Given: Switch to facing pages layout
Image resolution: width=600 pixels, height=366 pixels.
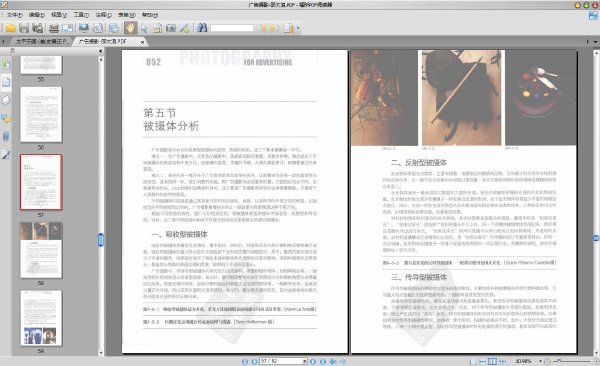Looking at the screenshot, I should pos(492,361).
